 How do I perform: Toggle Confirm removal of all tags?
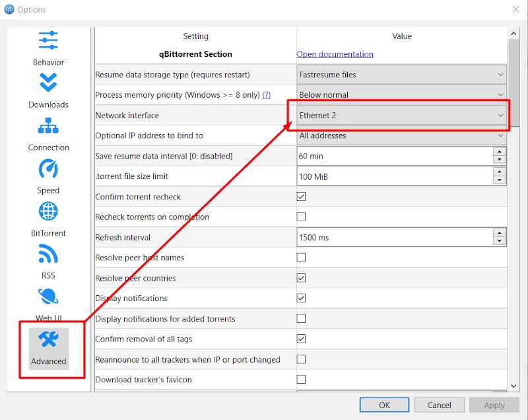pos(302,339)
